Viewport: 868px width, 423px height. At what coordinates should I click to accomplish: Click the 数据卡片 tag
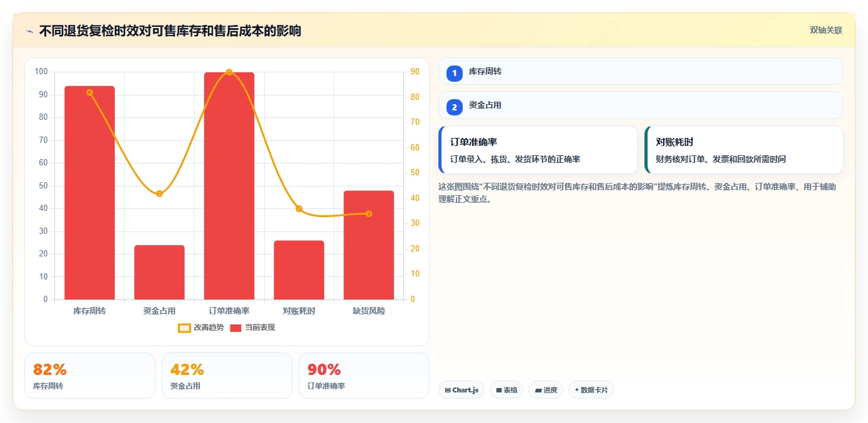[591, 390]
